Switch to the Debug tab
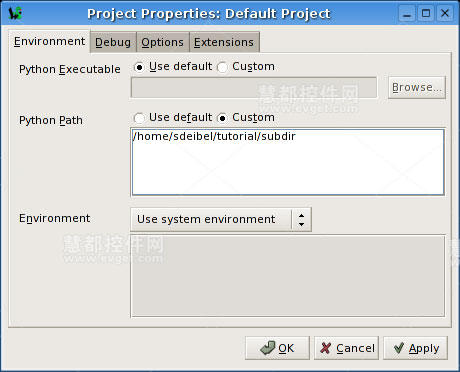Screen dimensions: 460x372 tap(113, 42)
